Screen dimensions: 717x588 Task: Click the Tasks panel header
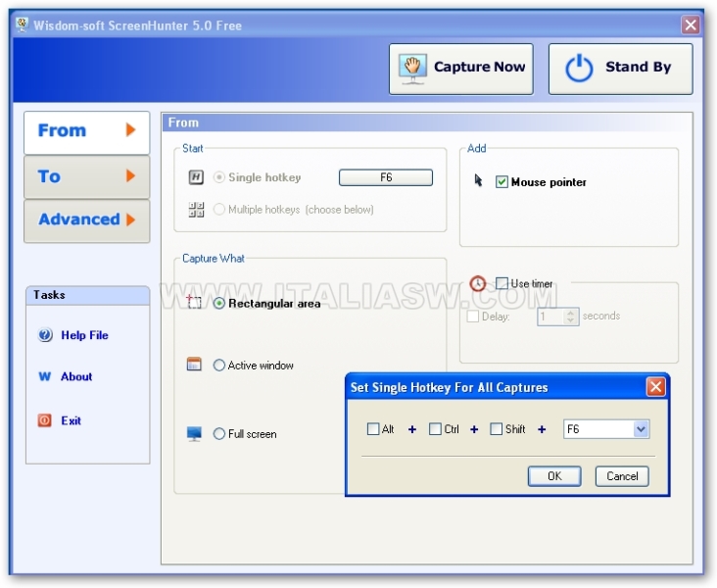[x=87, y=295]
